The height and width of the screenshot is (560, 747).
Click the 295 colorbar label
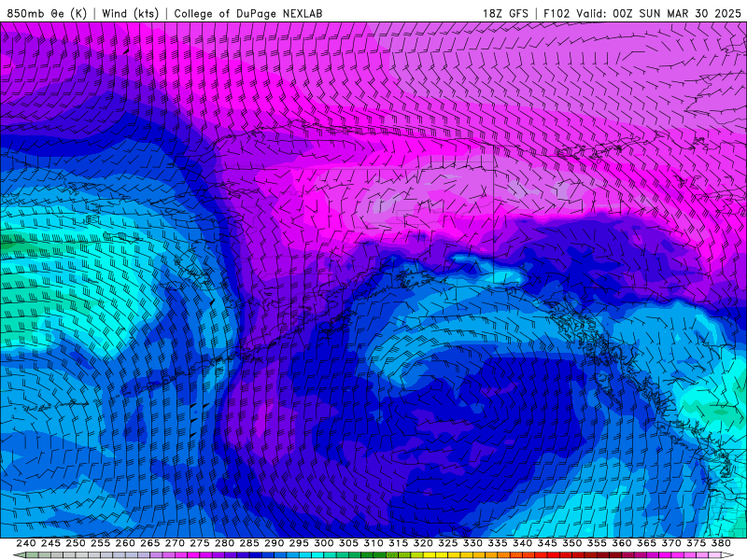click(x=299, y=543)
